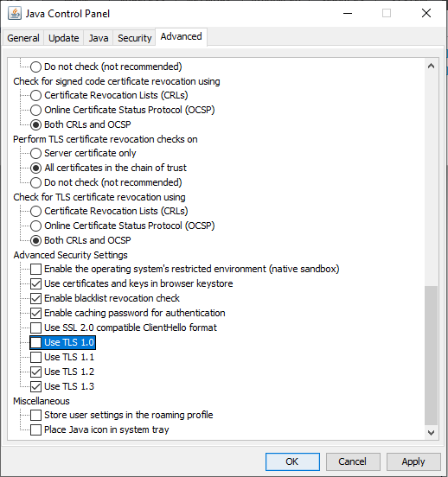Screen dimensions: 448x477
Task: Switch to the General tab
Action: (23, 38)
